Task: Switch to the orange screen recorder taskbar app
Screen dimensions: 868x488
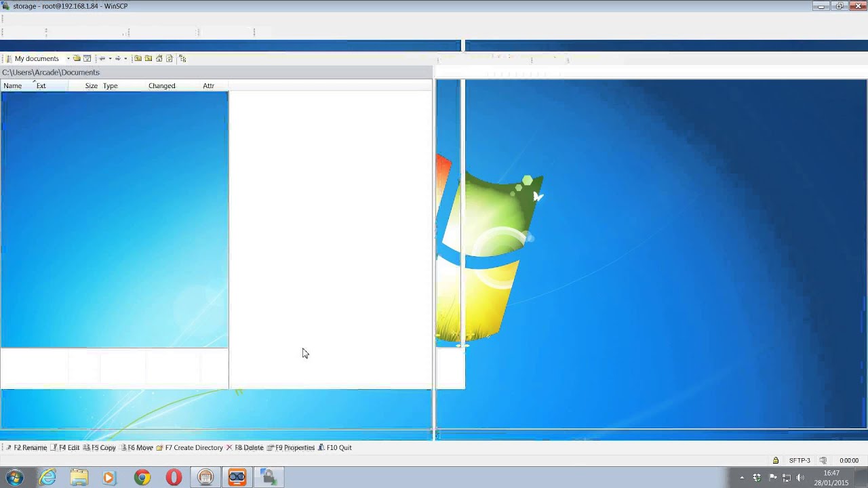Action: (237, 477)
